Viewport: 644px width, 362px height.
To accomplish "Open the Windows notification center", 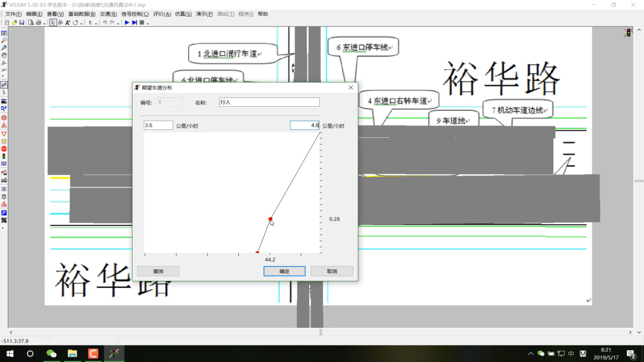I will pyautogui.click(x=632, y=353).
